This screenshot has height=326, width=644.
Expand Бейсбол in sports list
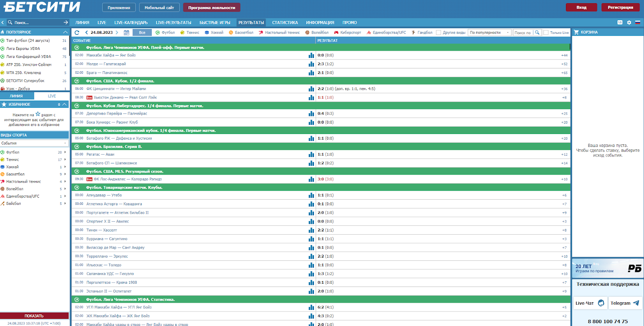pos(65,204)
